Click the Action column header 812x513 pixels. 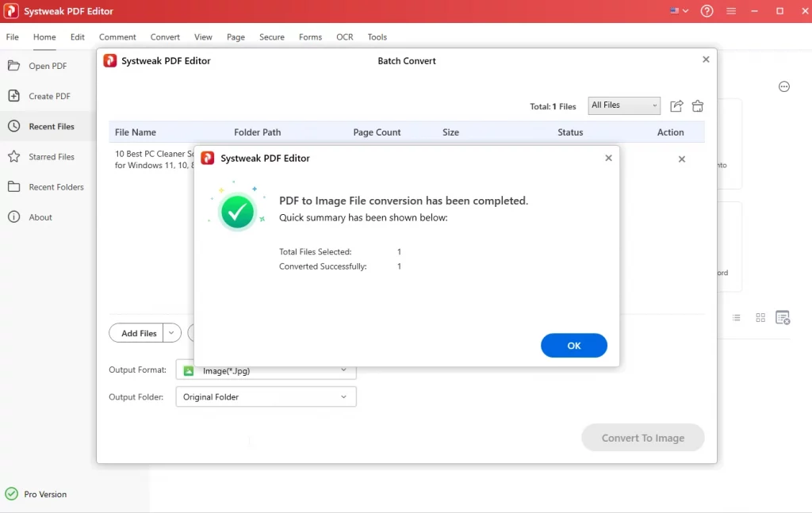tap(670, 132)
